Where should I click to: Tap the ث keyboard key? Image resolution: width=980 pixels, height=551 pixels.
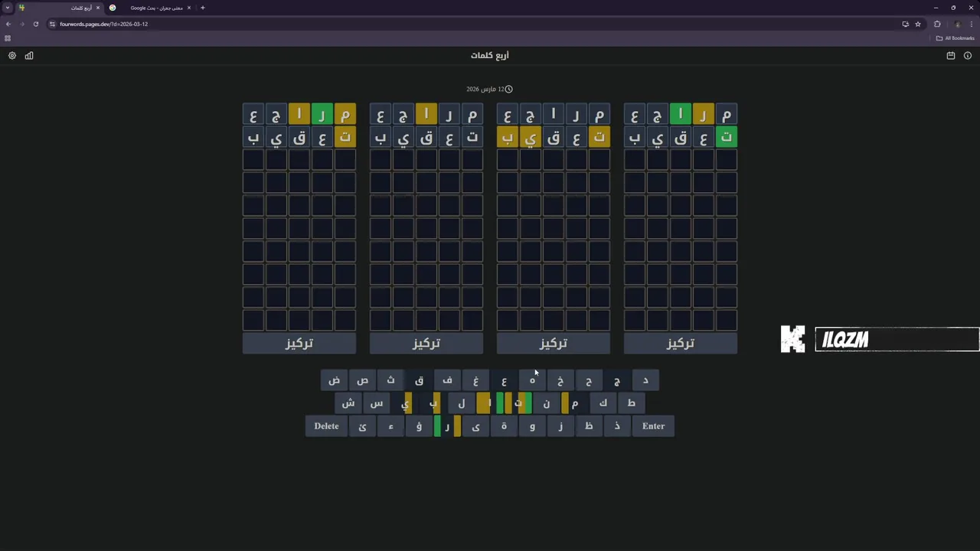[x=391, y=380]
